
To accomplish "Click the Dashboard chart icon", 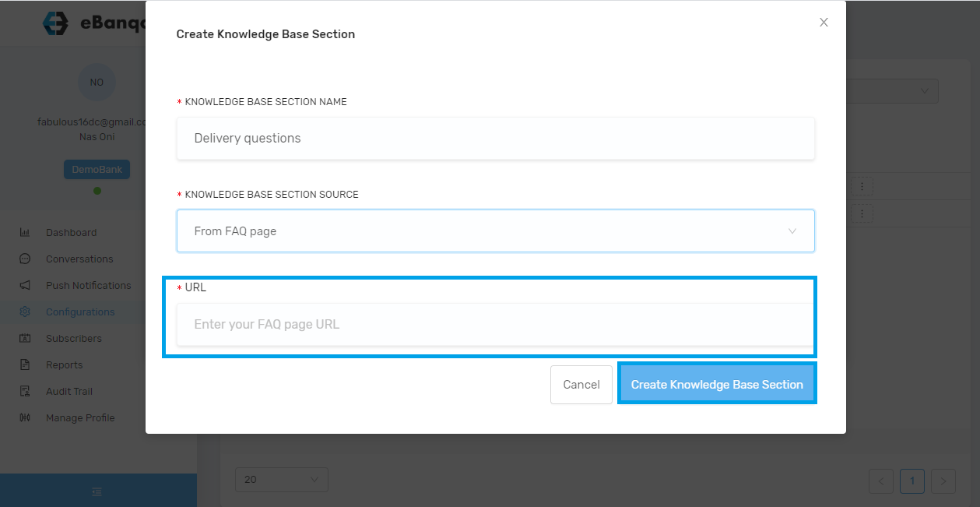I will 25,232.
